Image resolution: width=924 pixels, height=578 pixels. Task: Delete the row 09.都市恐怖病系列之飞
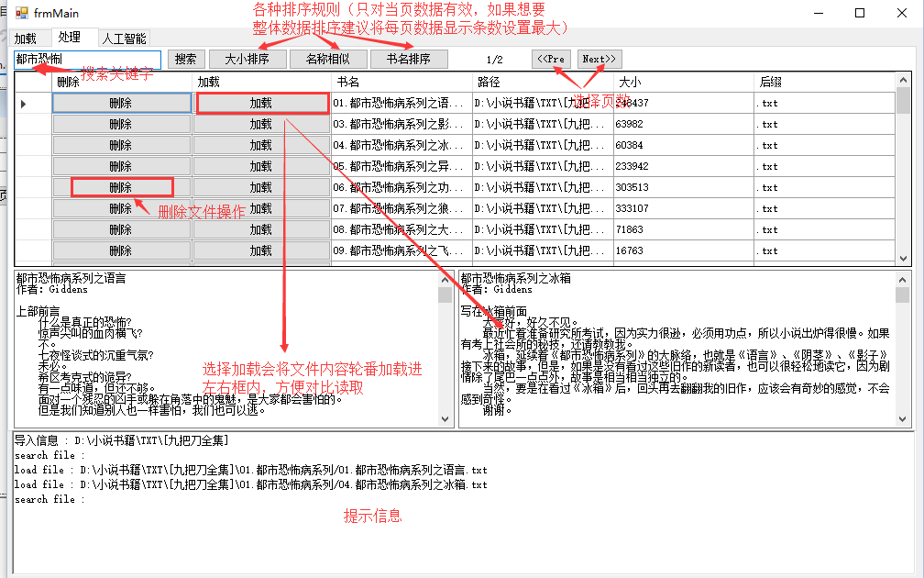point(121,250)
